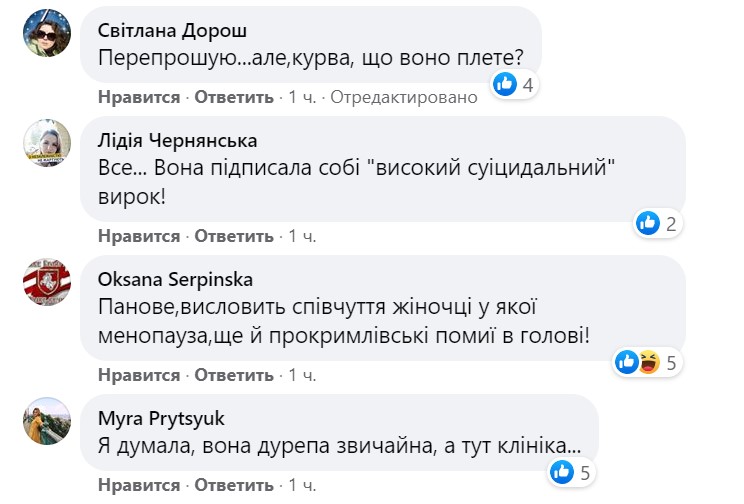Open Лідія Чернянська's profile picture
The width and height of the screenshot is (744, 504).
point(47,144)
